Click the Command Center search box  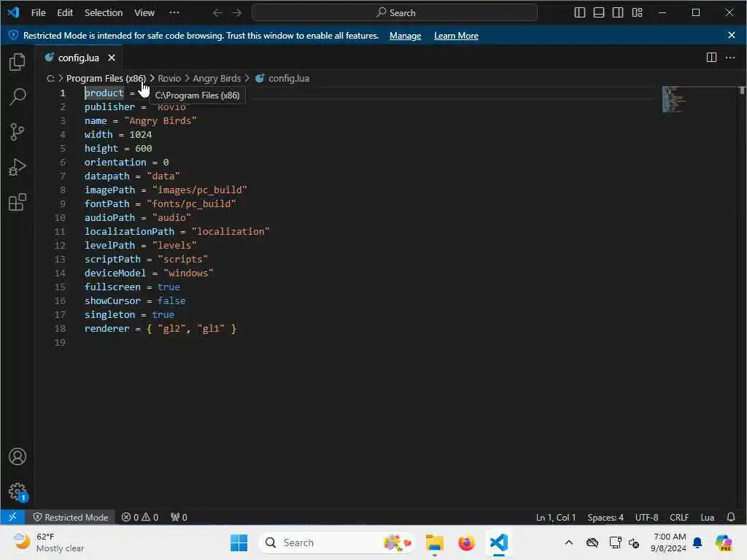(395, 13)
